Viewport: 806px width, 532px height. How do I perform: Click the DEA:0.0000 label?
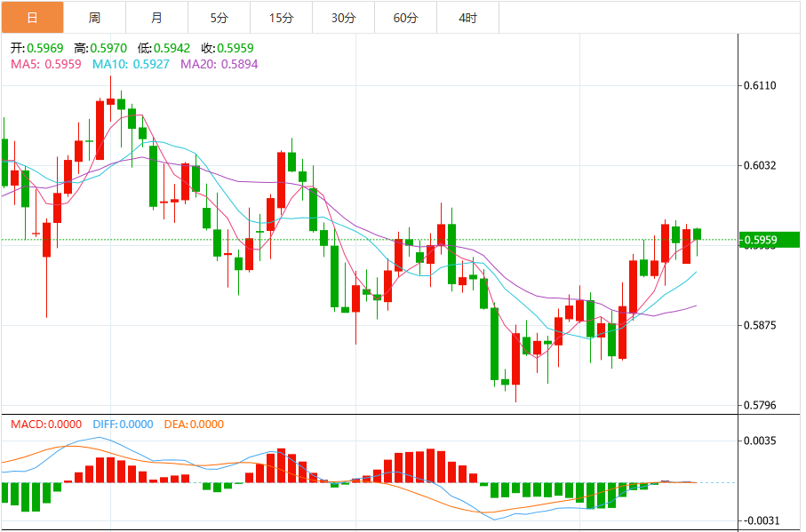pyautogui.click(x=194, y=425)
